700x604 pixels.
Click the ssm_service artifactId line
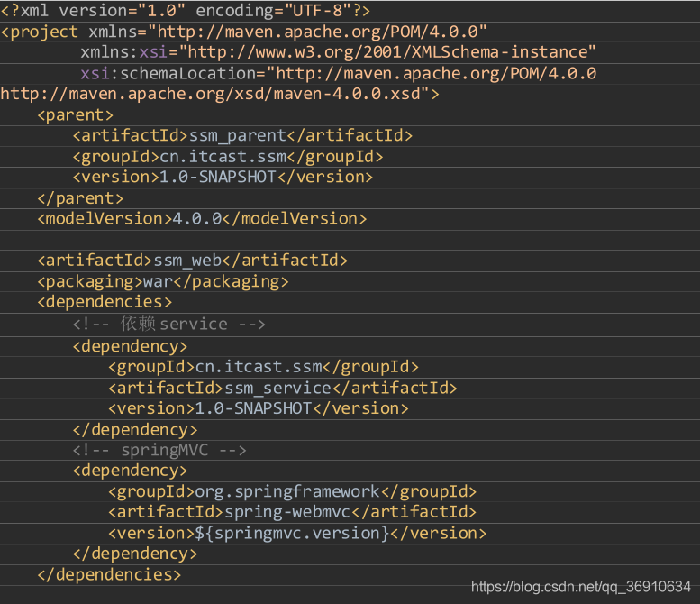pos(283,388)
